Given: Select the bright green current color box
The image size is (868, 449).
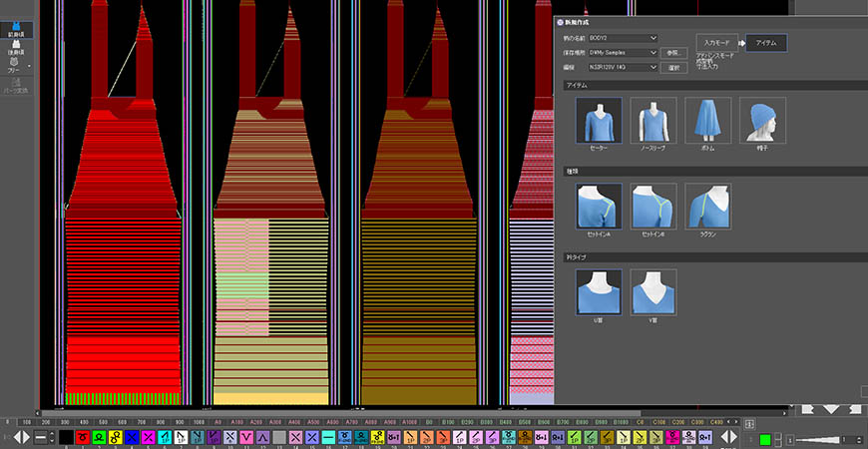Looking at the screenshot, I should (764, 439).
